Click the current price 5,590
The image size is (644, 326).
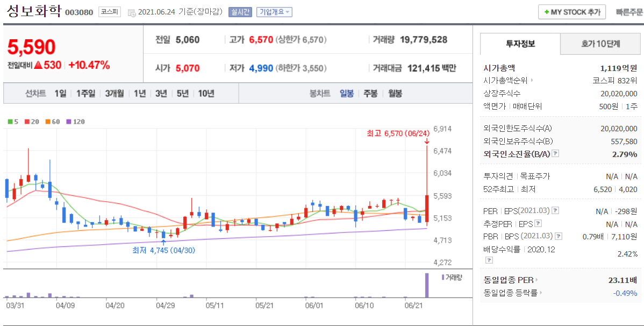[x=31, y=47]
